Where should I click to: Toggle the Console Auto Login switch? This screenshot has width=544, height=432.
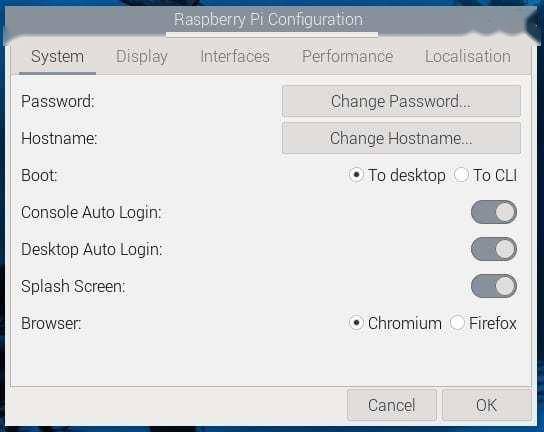494,212
